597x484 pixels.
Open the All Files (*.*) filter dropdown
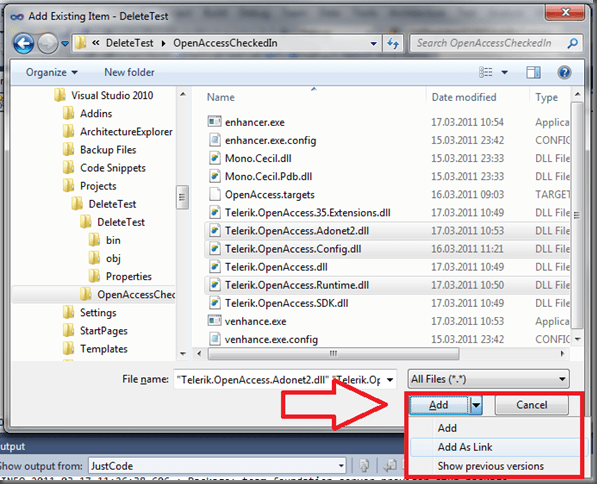(x=488, y=379)
